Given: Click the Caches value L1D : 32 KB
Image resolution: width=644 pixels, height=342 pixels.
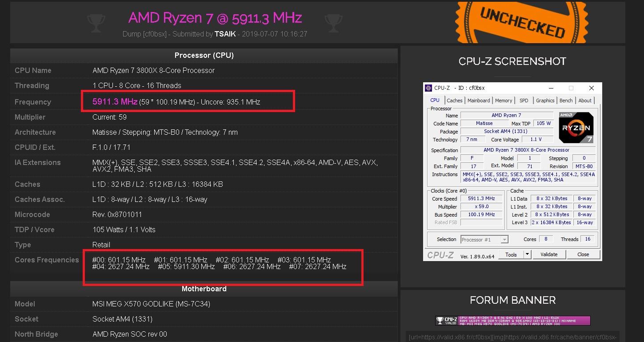Looking at the screenshot, I should pyautogui.click(x=158, y=184).
